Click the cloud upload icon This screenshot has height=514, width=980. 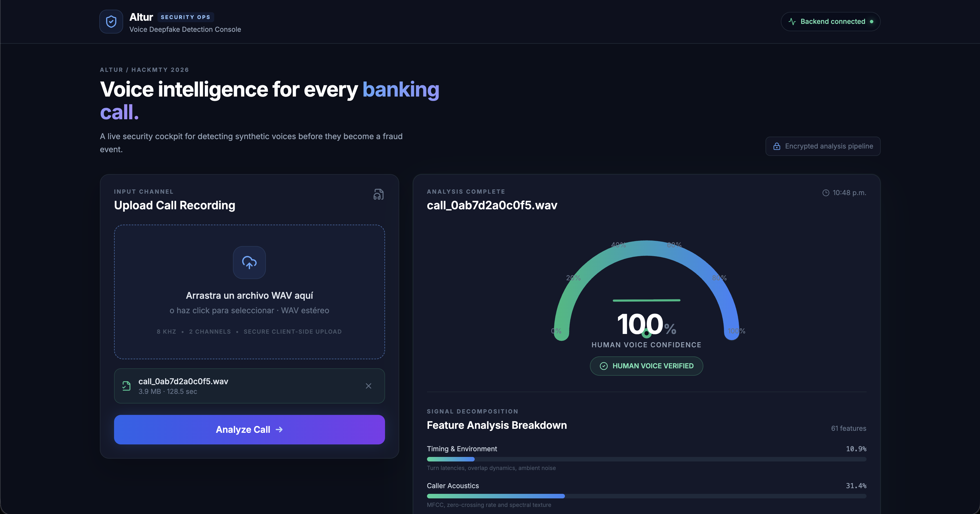(249, 262)
